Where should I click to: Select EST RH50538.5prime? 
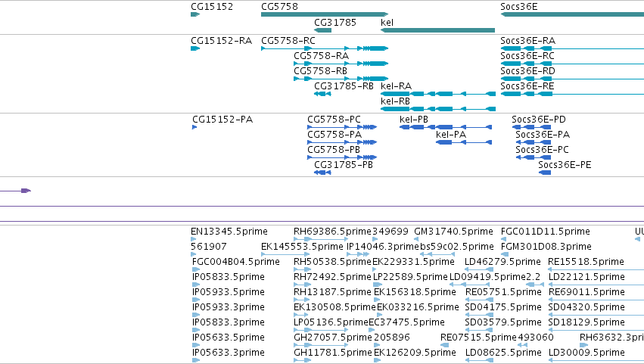(x=332, y=262)
